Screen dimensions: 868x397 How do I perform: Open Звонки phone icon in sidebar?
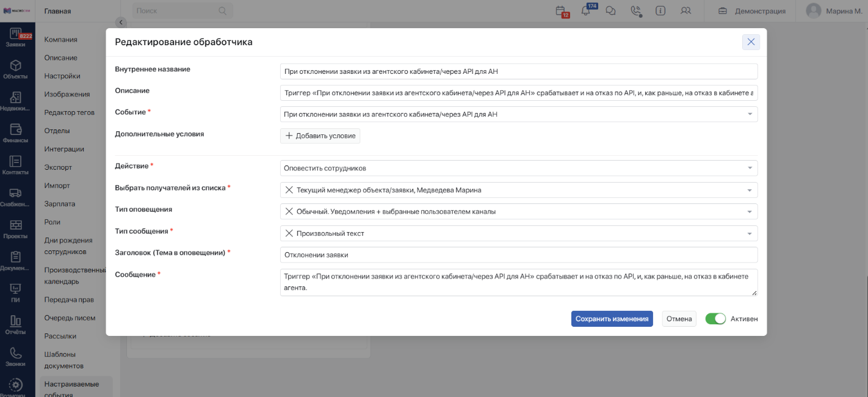(16, 357)
